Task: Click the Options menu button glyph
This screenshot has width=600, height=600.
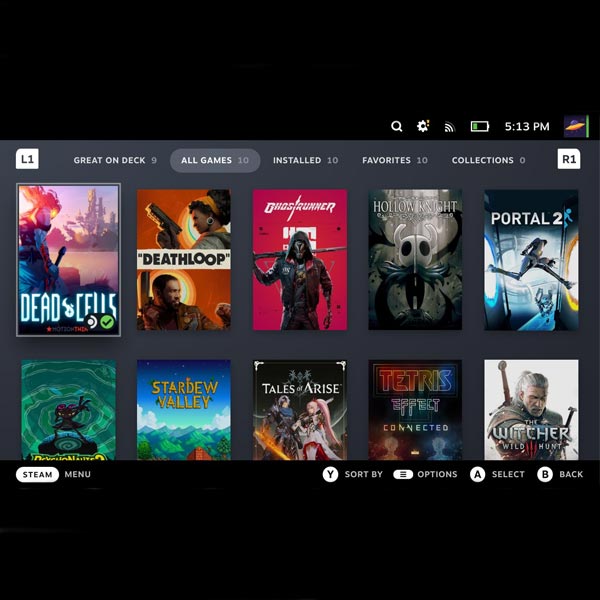Action: click(x=403, y=474)
